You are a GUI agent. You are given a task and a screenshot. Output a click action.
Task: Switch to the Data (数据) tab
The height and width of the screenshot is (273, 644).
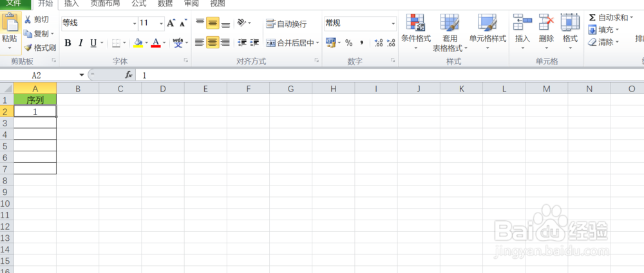point(165,4)
